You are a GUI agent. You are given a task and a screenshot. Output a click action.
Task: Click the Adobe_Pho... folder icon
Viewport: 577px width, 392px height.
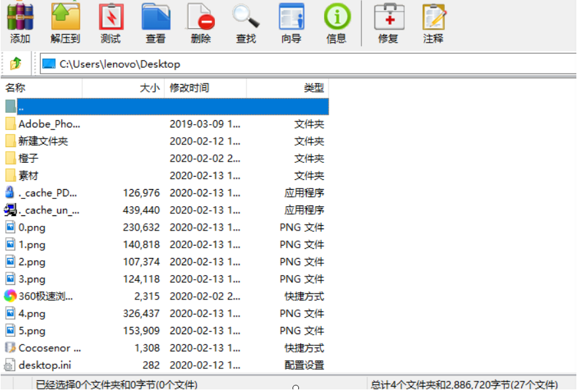[x=11, y=123]
